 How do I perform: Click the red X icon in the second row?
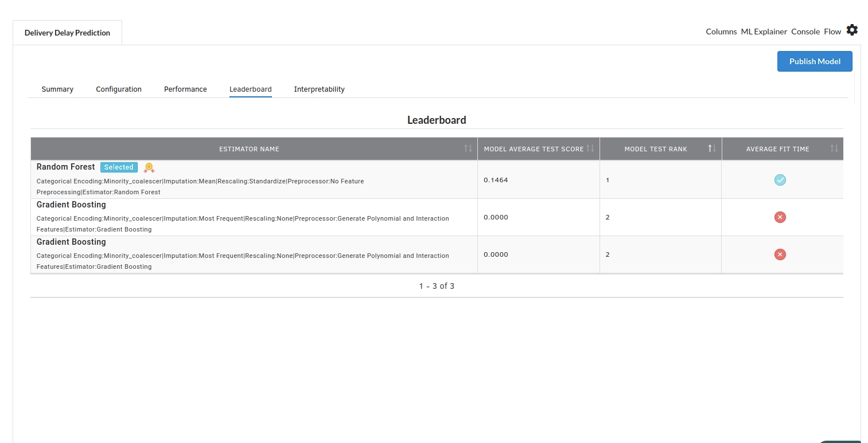point(780,217)
